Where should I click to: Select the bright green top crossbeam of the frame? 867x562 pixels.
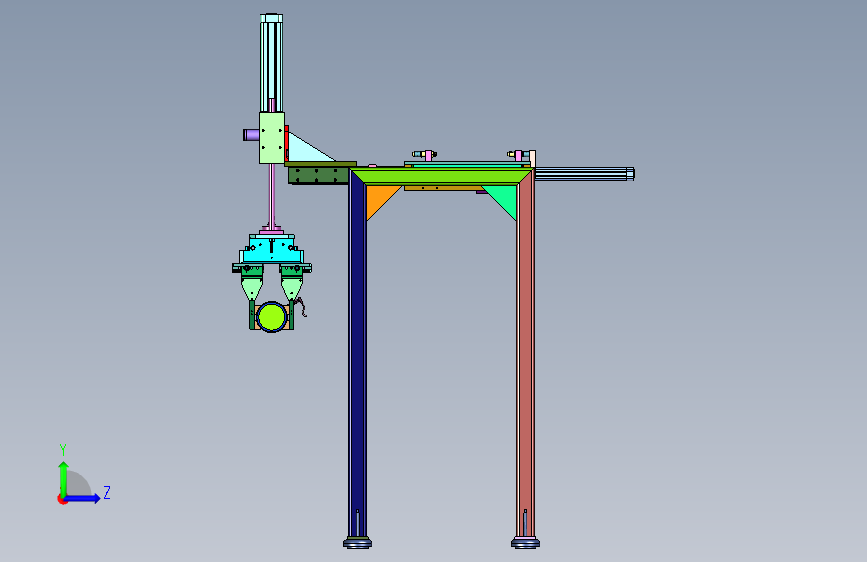441,177
